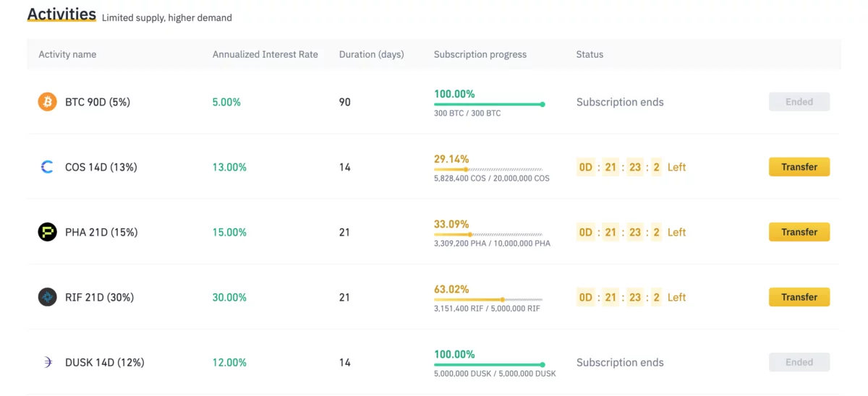Open the RIF 21D (30%) activity name
Screen dimensions: 868x396
coord(99,297)
